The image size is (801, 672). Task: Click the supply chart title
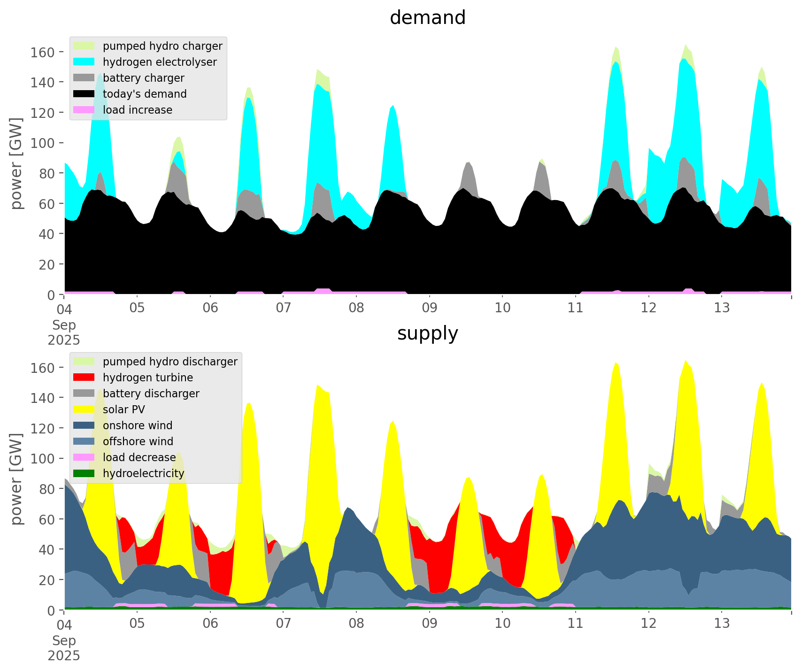(427, 333)
